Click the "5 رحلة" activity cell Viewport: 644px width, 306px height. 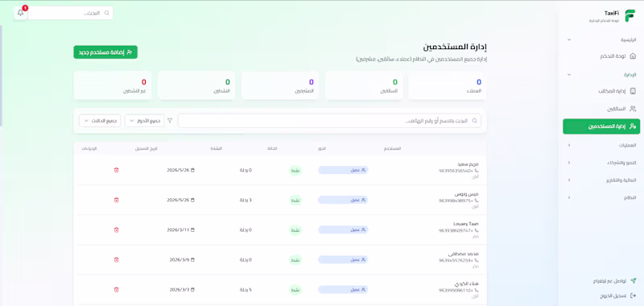246,290
